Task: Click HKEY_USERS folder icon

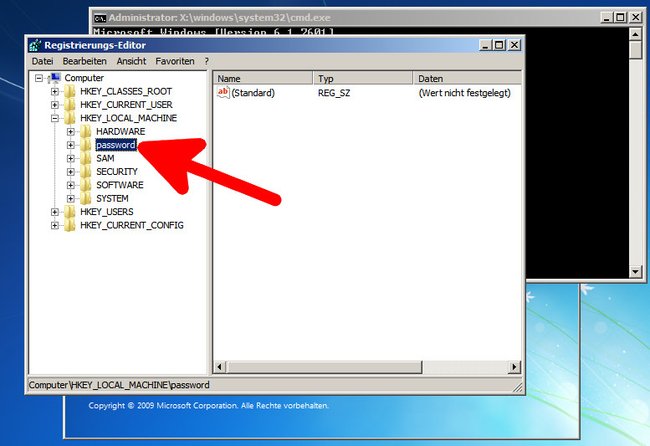Action: coord(70,212)
